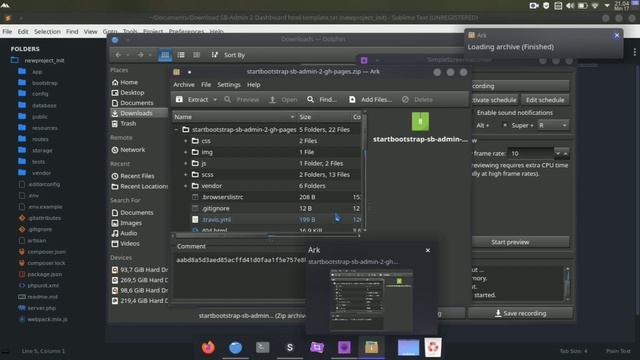Image resolution: width=640 pixels, height=360 pixels.
Task: Collapse startbootstrap-sb-admin-2-gh-pages root folder
Action: pyautogui.click(x=176, y=129)
